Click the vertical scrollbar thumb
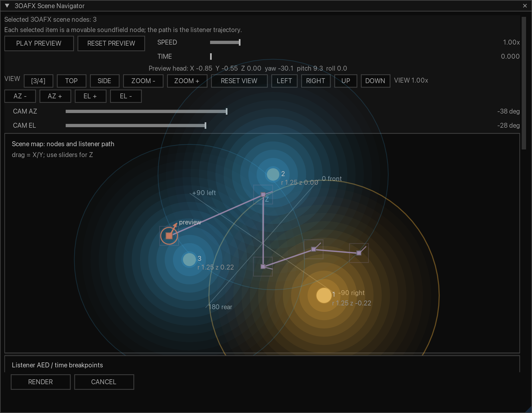The width and height of the screenshot is (532, 413). click(524, 83)
